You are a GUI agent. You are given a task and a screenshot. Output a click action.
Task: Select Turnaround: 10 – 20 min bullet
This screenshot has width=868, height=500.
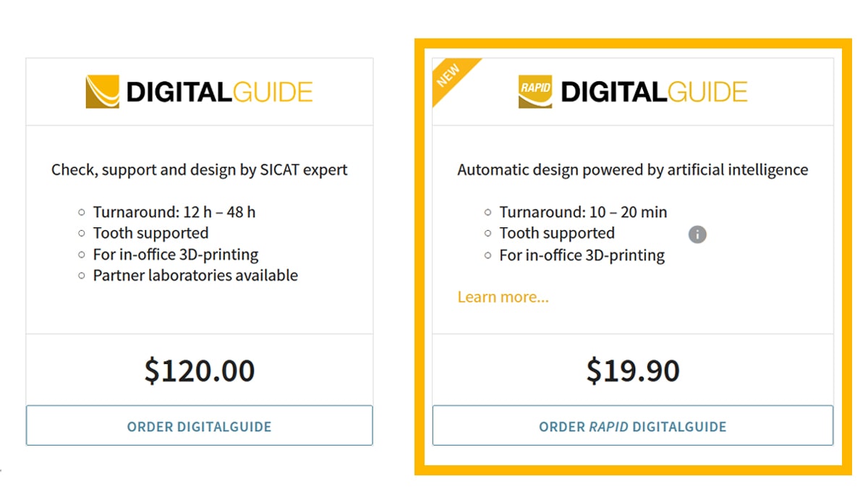(x=583, y=212)
